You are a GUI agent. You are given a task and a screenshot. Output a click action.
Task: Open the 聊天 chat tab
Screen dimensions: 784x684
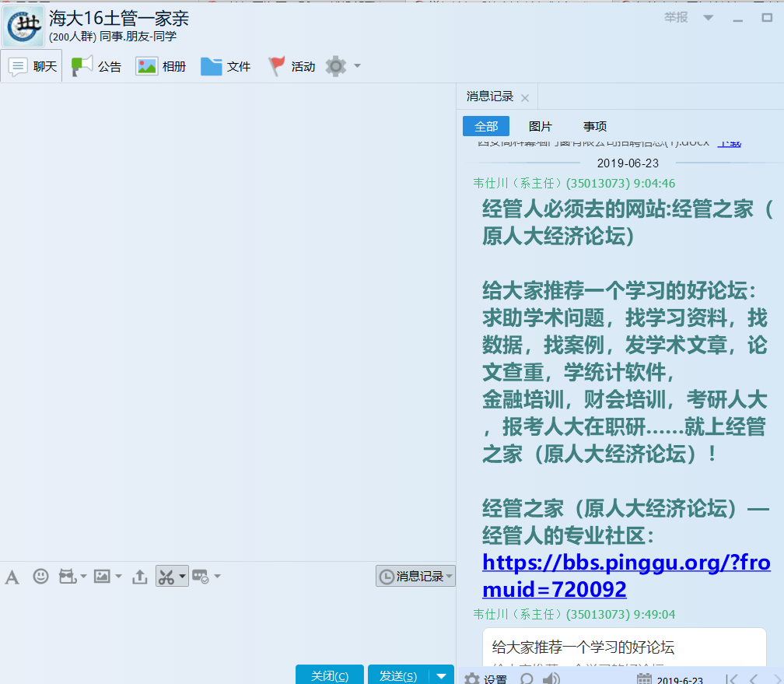tap(32, 66)
